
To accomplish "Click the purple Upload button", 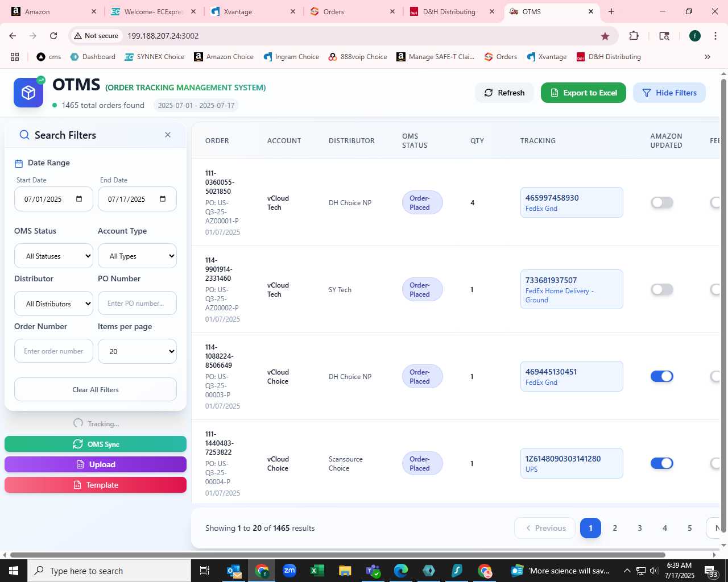I will (x=96, y=464).
